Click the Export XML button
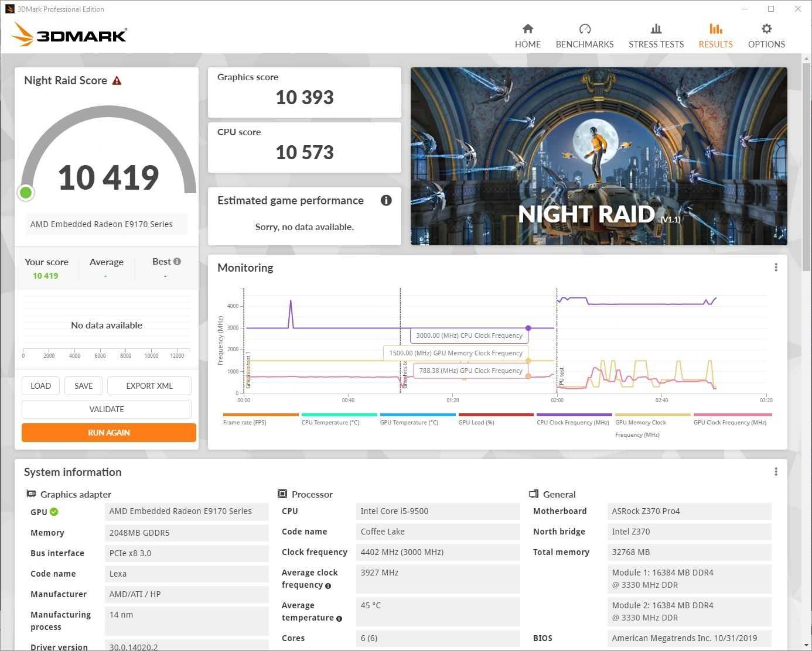 pos(149,386)
